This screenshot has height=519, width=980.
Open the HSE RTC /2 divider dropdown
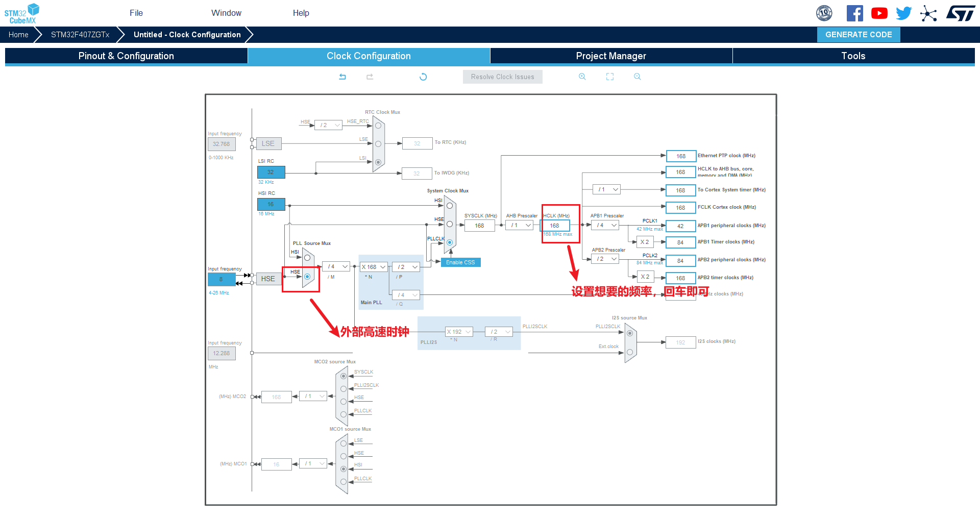(328, 125)
